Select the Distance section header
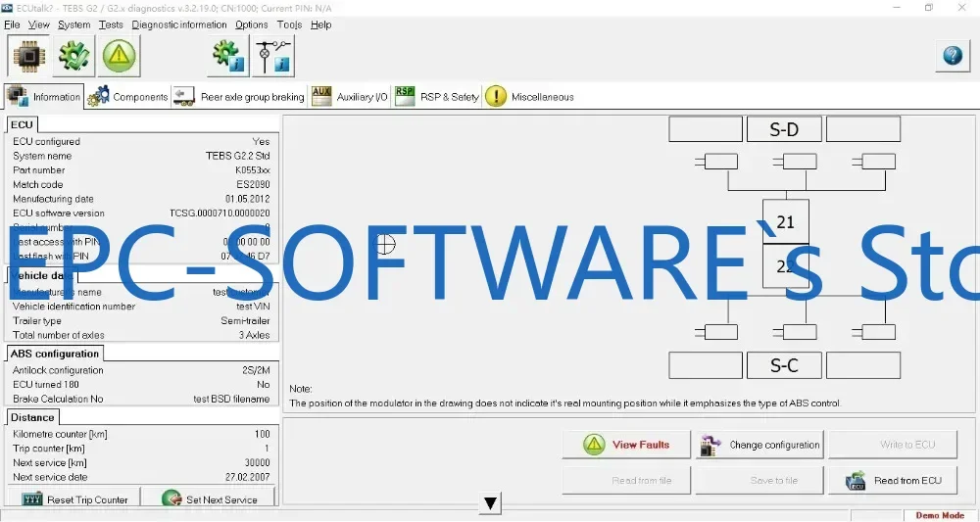 pos(32,417)
